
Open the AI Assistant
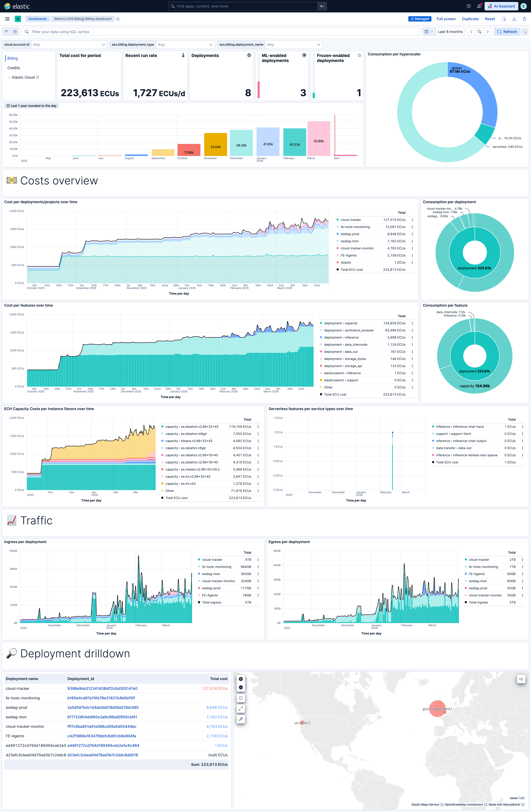(x=501, y=6)
